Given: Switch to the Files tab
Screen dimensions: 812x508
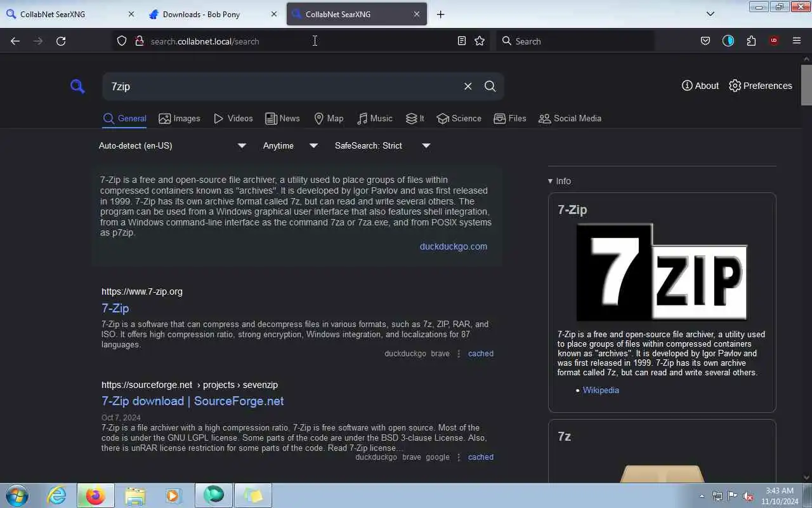Looking at the screenshot, I should pyautogui.click(x=509, y=119).
